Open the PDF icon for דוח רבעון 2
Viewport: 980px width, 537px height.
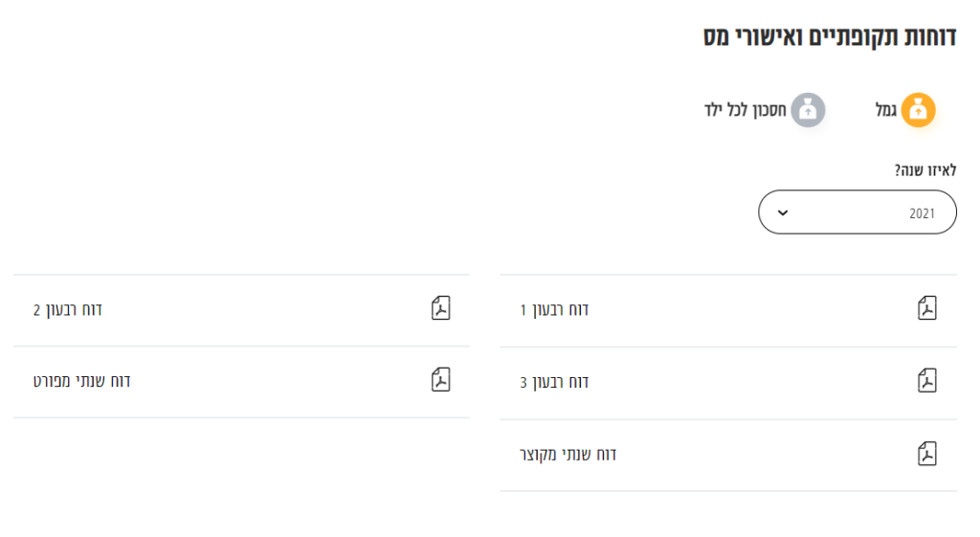[440, 308]
